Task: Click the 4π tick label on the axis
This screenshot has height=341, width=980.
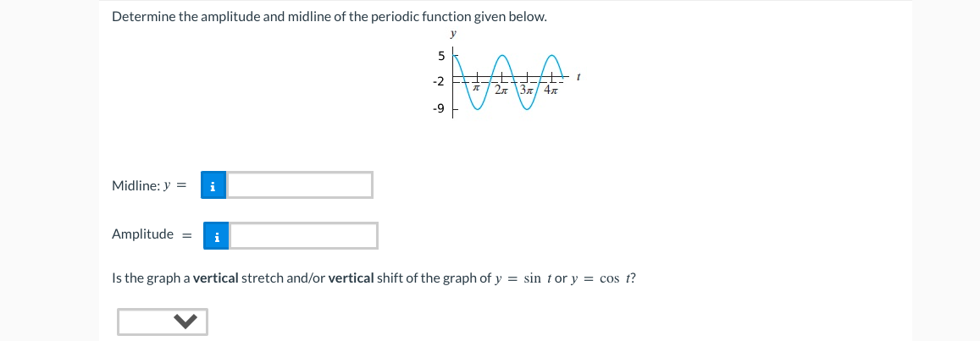Action: coord(550,90)
